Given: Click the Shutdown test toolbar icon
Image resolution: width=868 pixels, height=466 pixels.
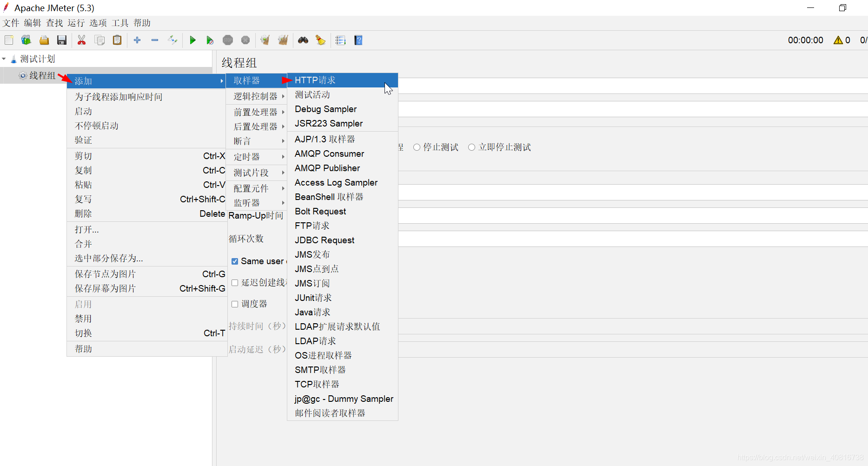Looking at the screenshot, I should coord(245,40).
